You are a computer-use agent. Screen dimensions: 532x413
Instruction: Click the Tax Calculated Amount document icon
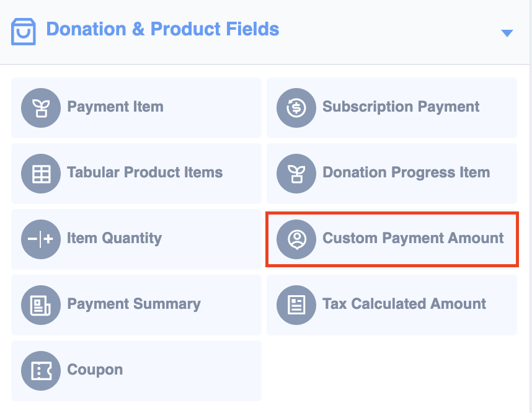(296, 305)
